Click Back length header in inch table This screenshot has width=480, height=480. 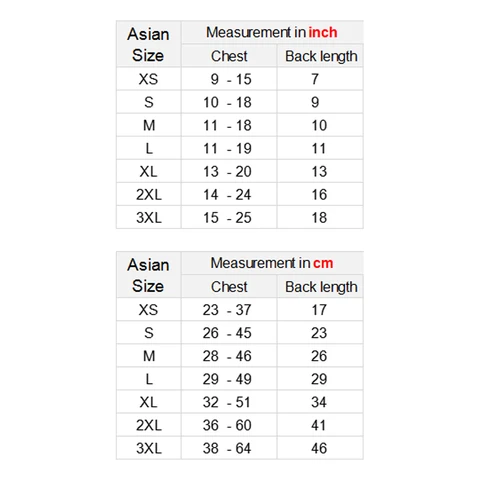pos(321,56)
